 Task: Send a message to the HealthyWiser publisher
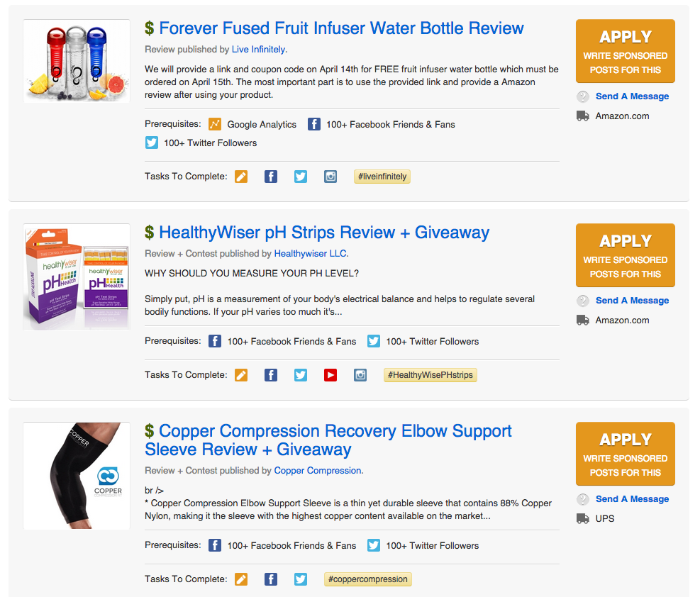[x=632, y=301]
